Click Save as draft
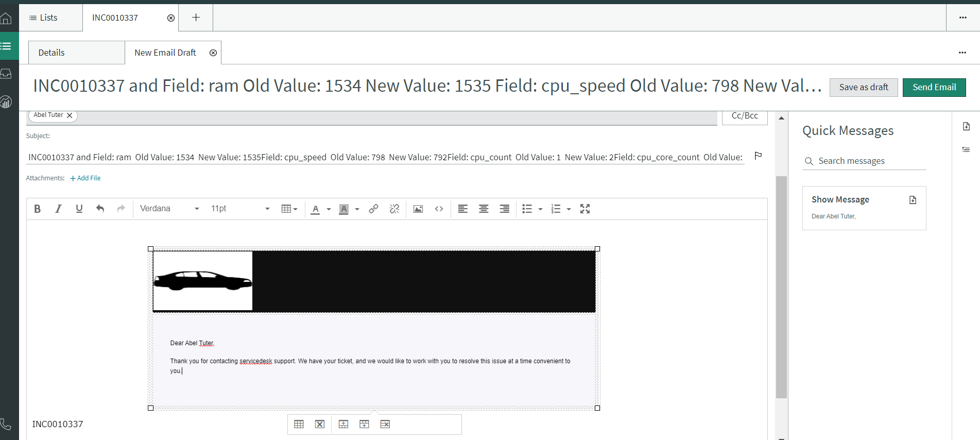The image size is (980, 440). click(x=864, y=87)
